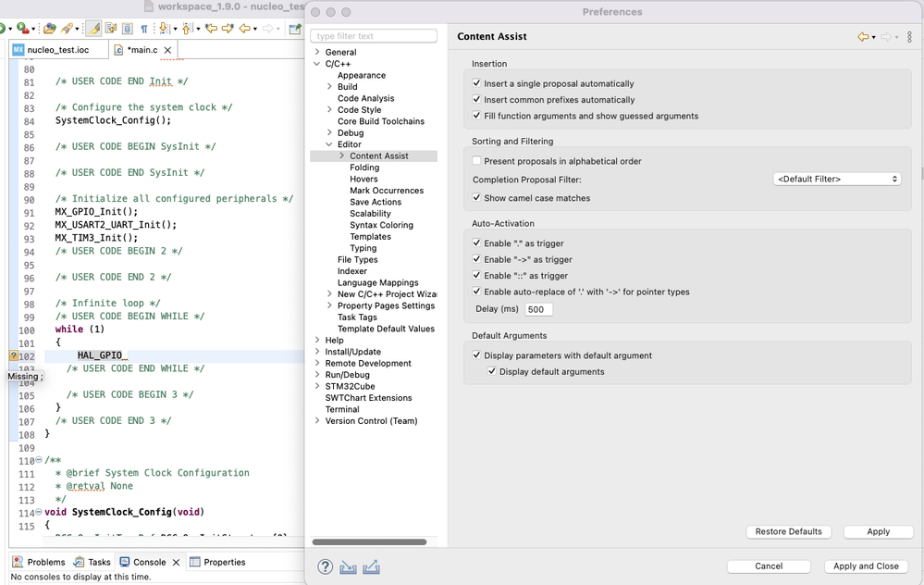
Task: Click Back arrow in Content Assist header
Action: click(x=863, y=37)
